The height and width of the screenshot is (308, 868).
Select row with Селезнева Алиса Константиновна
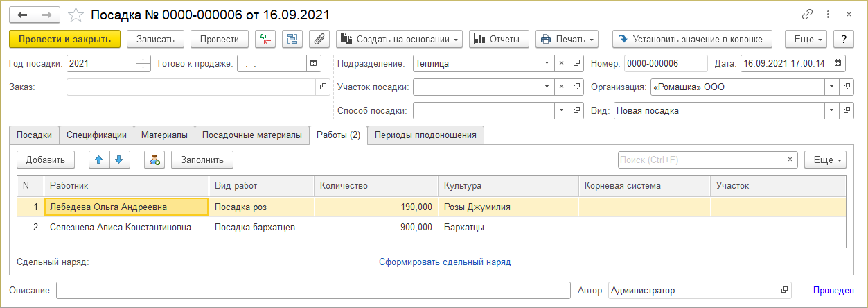point(121,227)
